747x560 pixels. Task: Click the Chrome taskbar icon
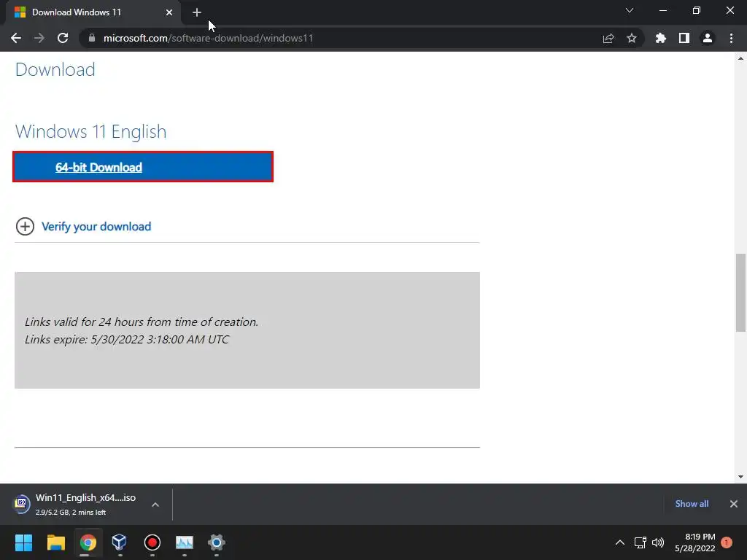88,542
